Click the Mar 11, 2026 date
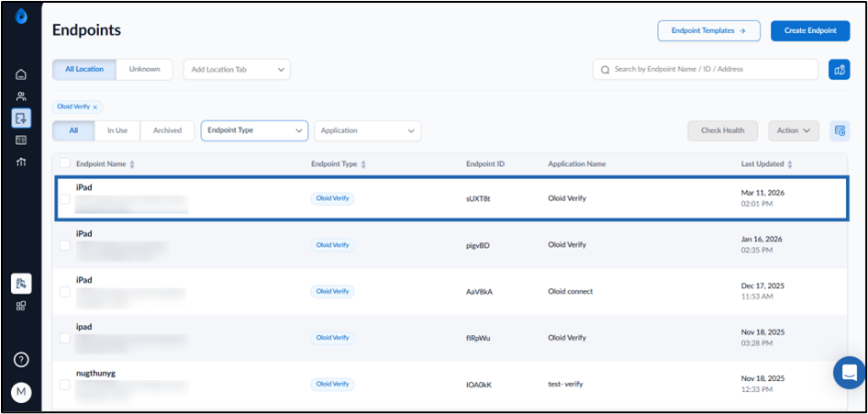 [762, 193]
